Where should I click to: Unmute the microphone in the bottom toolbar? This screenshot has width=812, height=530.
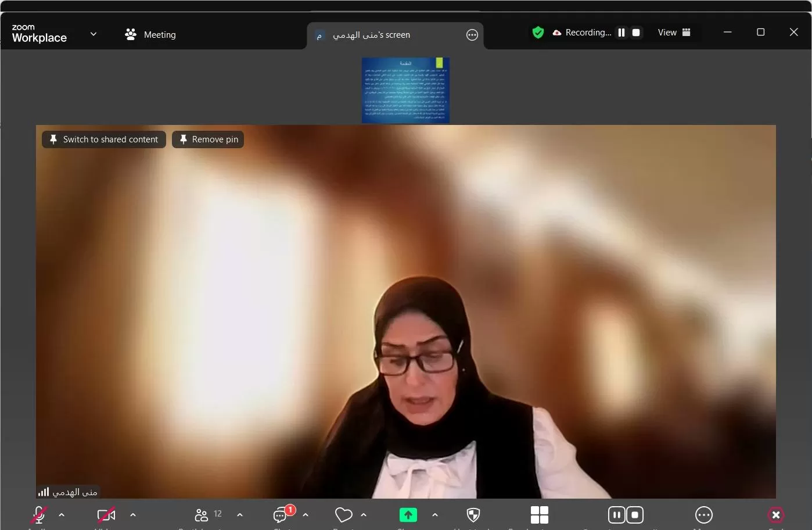pyautogui.click(x=39, y=515)
